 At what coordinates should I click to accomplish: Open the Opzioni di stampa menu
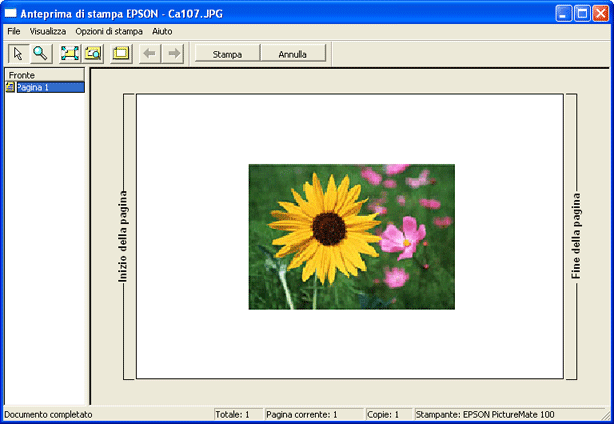pyautogui.click(x=109, y=31)
